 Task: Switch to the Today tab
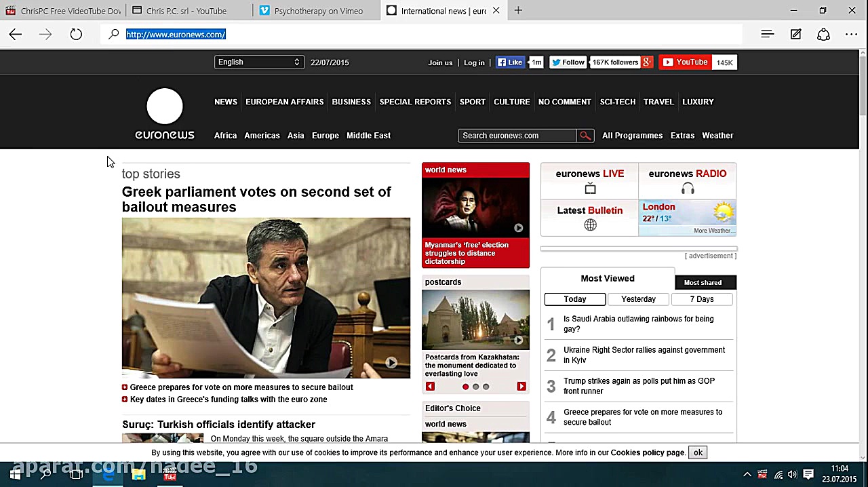click(x=575, y=299)
